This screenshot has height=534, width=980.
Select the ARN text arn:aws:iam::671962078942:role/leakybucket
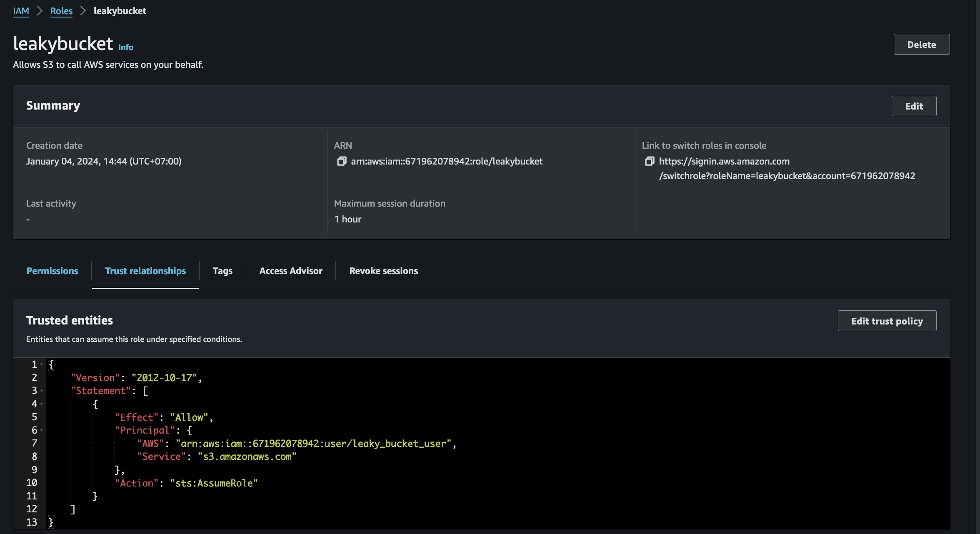tap(447, 161)
